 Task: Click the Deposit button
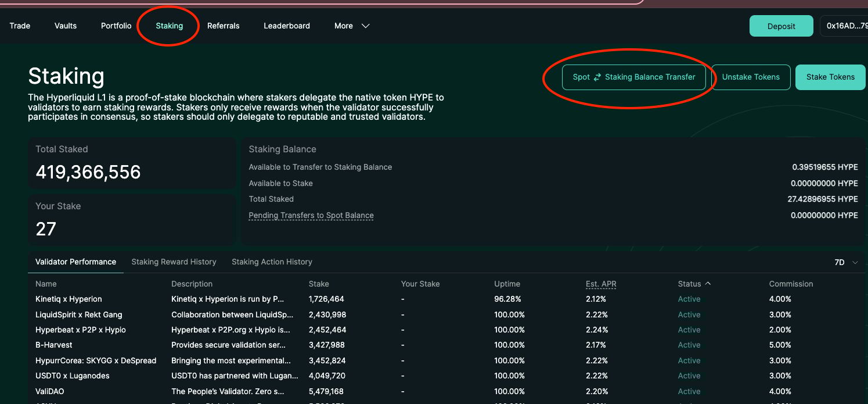click(781, 26)
